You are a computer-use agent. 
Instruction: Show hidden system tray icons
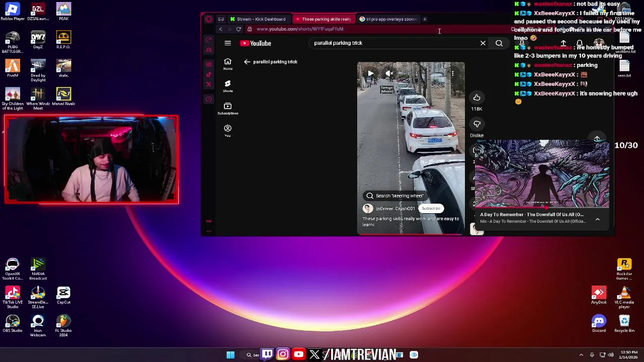click(581, 355)
